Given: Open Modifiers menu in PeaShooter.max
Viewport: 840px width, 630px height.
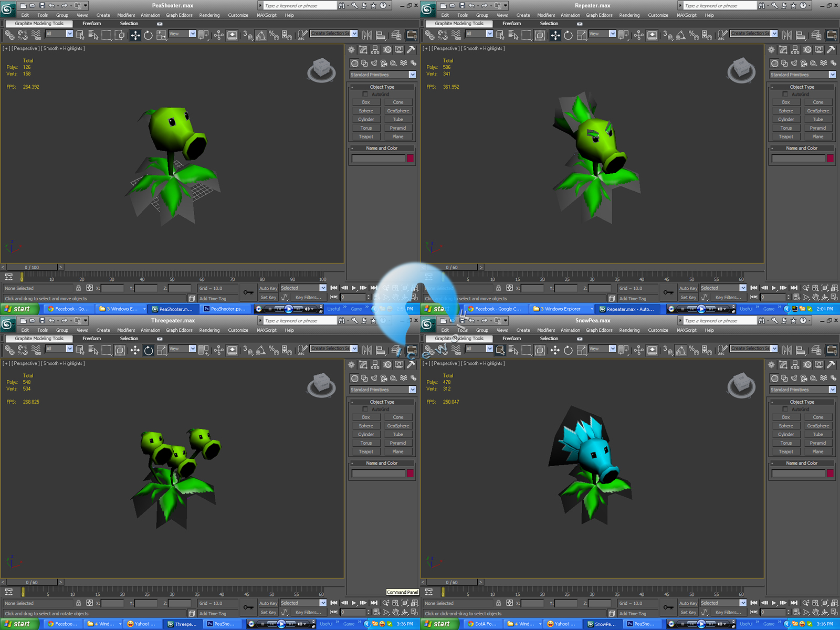Looking at the screenshot, I should (126, 15).
